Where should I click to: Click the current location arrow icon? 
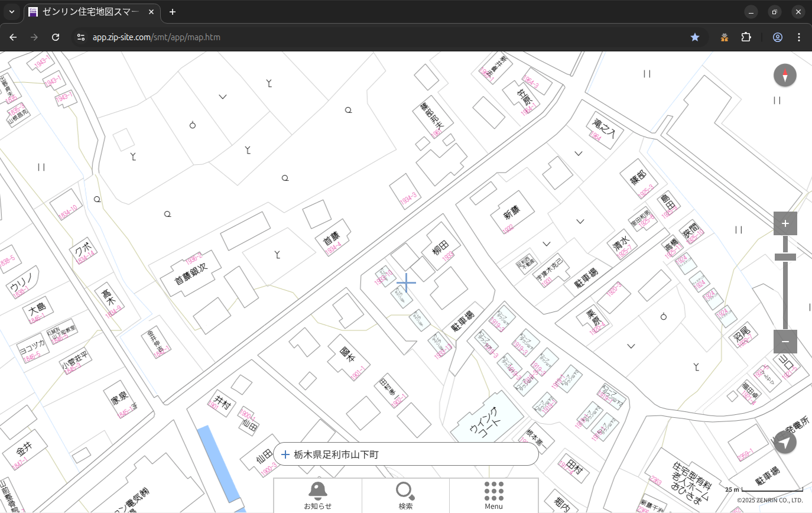click(x=785, y=443)
